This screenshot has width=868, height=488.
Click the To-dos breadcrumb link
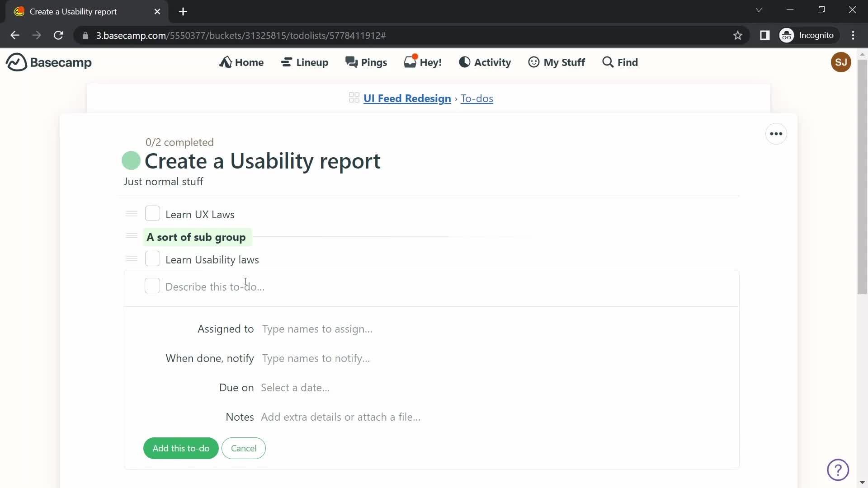(x=477, y=98)
